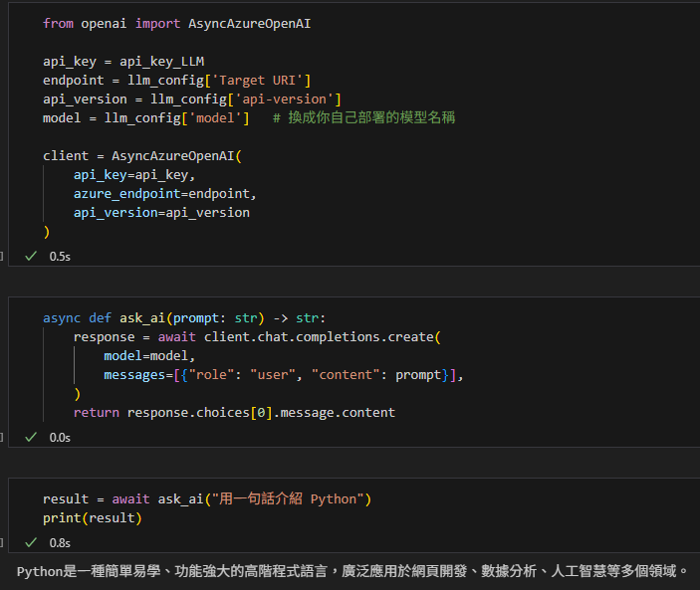The width and height of the screenshot is (700, 590).
Task: Click the '0.8s' execution time
Action: (x=60, y=542)
